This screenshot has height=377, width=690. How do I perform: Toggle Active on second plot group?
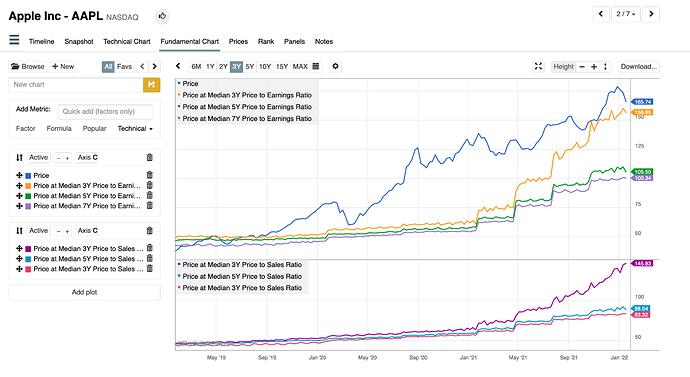tap(39, 231)
